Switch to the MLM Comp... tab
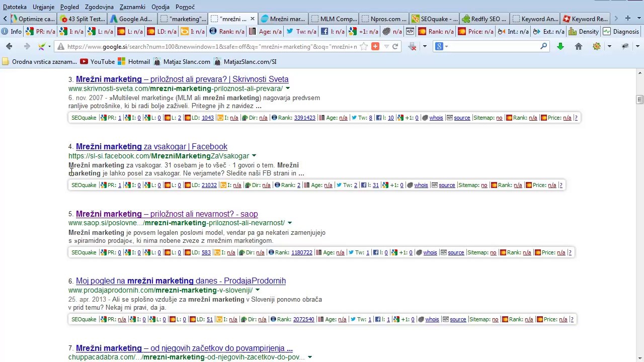Screen dimensions: 644x362 [333, 19]
